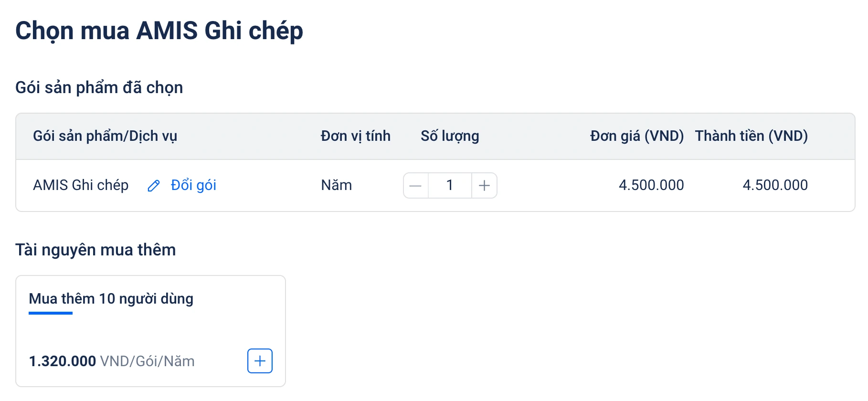Open the Đổi gói link
The width and height of the screenshot is (868, 401).
tap(193, 185)
